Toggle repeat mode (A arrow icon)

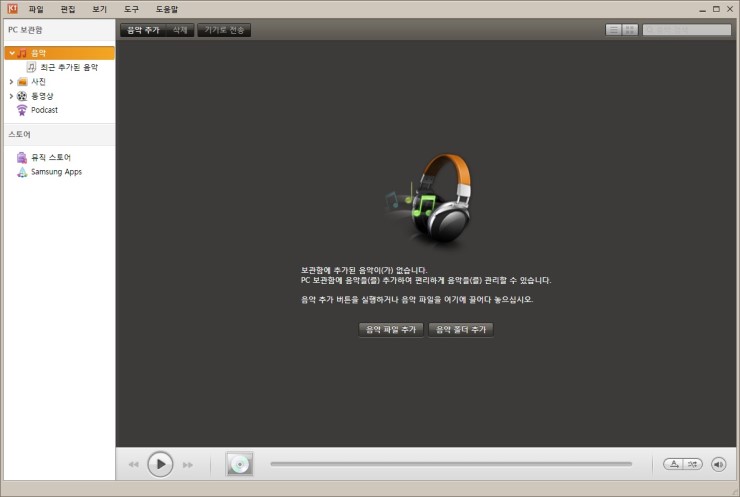pos(673,464)
